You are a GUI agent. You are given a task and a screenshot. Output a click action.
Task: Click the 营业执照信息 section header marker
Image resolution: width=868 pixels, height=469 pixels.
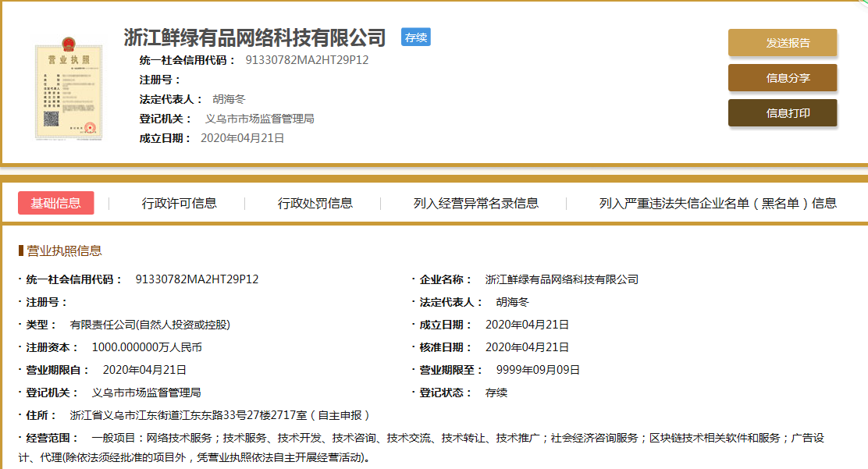click(19, 250)
